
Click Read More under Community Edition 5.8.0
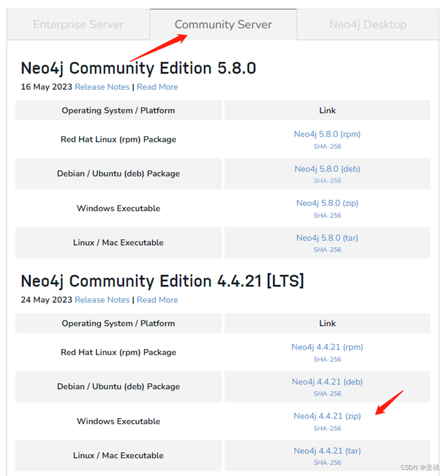tap(157, 87)
